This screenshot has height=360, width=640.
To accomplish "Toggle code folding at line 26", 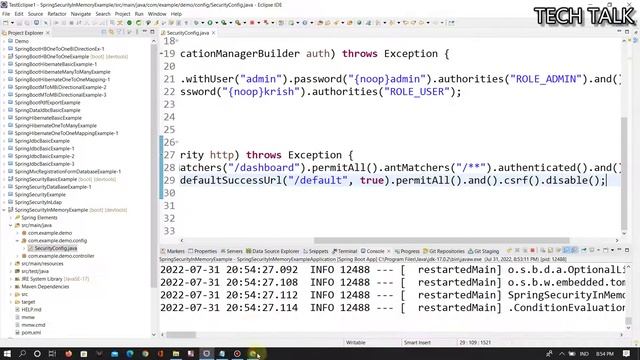I will 177,142.
